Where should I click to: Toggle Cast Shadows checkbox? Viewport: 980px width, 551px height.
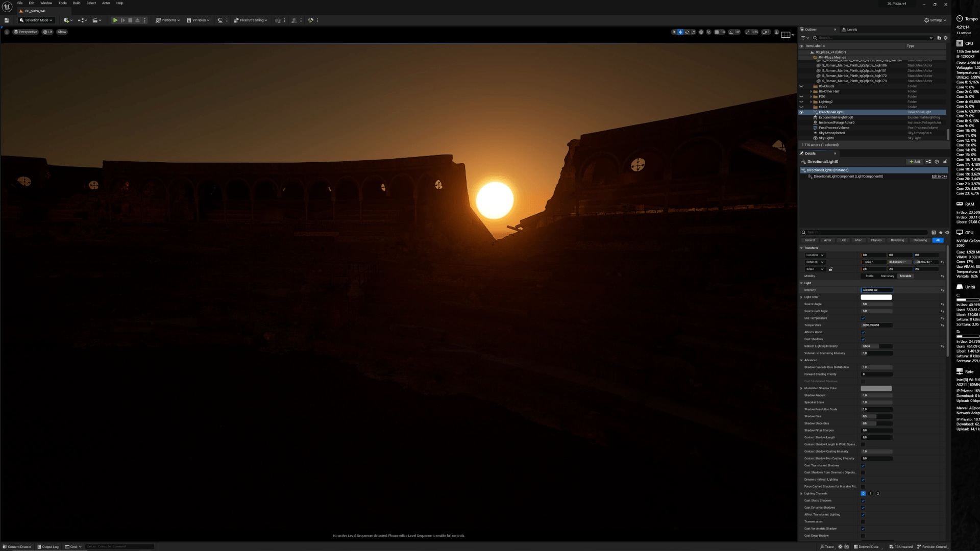pyautogui.click(x=863, y=339)
